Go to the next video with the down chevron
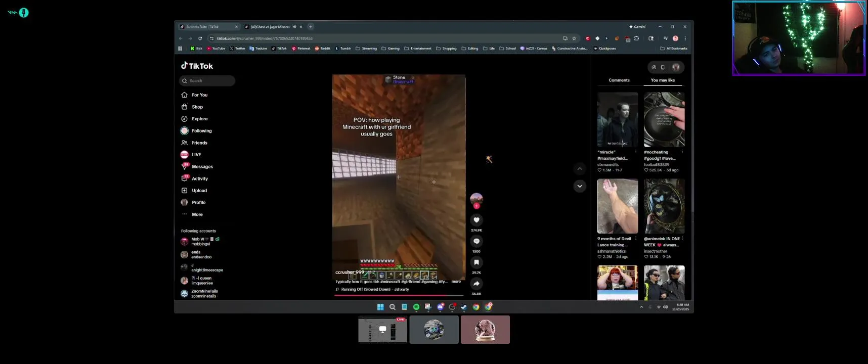The width and height of the screenshot is (868, 364). pos(580,186)
